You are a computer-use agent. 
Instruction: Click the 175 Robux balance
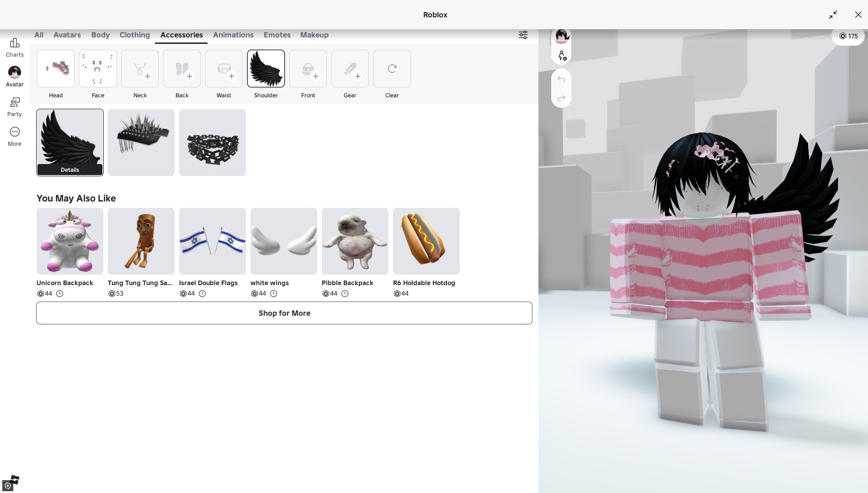(x=848, y=36)
